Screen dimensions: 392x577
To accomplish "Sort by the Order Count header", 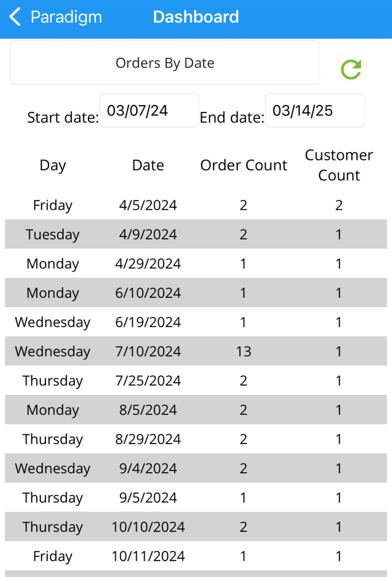I will [x=244, y=165].
